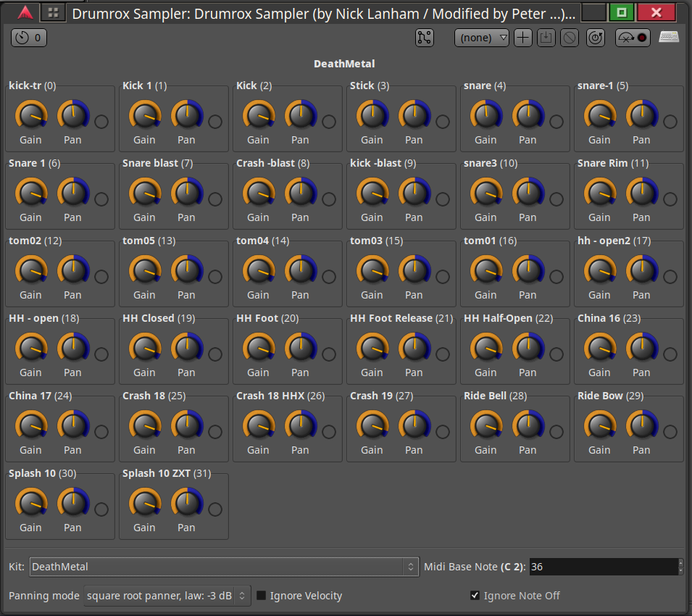Image resolution: width=692 pixels, height=616 pixels.
Task: Open the plugin pin connections routing icon
Action: click(x=425, y=38)
